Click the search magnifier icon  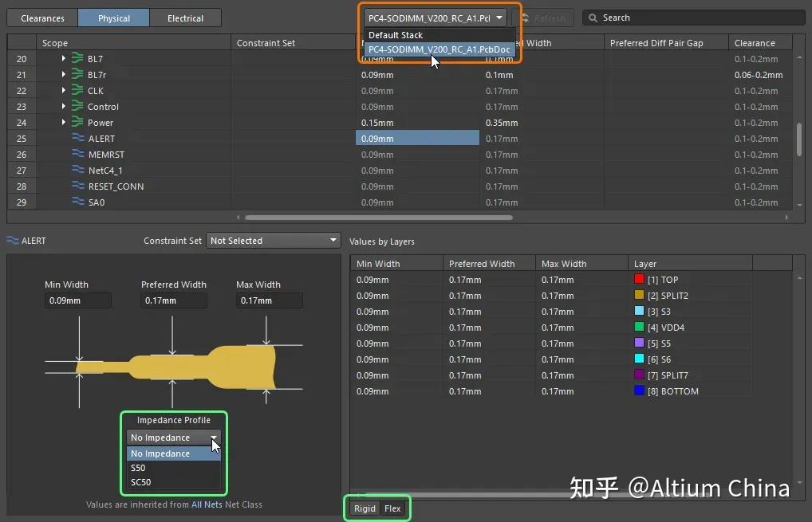593,18
